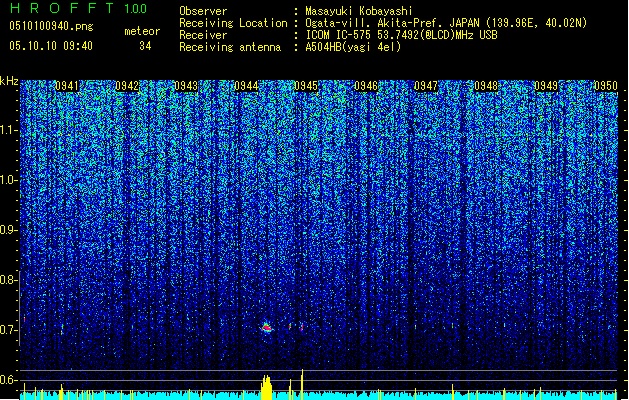Click the 0.9 kHz axis label
629x400 pixels.
tap(9, 230)
